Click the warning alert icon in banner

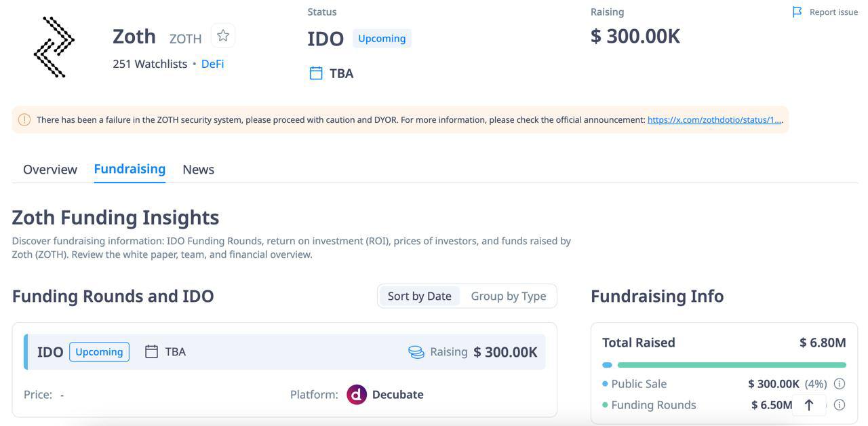[24, 120]
